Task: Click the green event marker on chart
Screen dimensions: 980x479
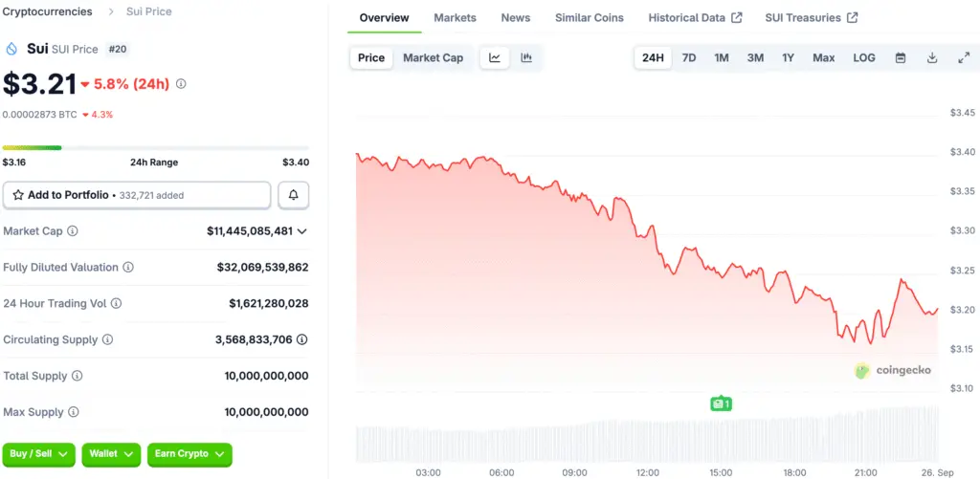Action: click(x=721, y=403)
